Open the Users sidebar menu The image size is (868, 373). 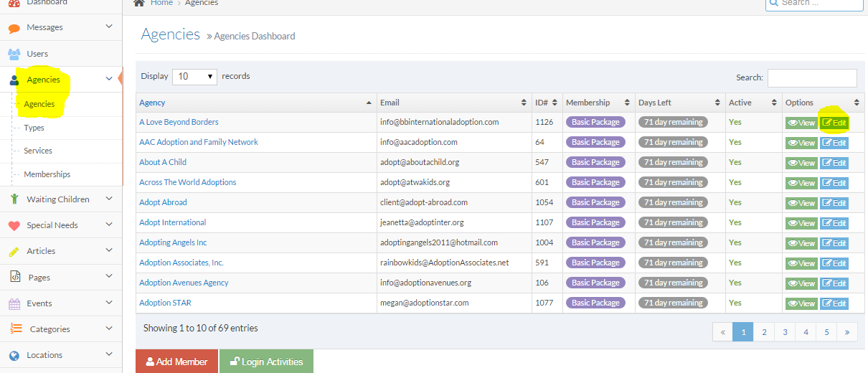tap(61, 54)
